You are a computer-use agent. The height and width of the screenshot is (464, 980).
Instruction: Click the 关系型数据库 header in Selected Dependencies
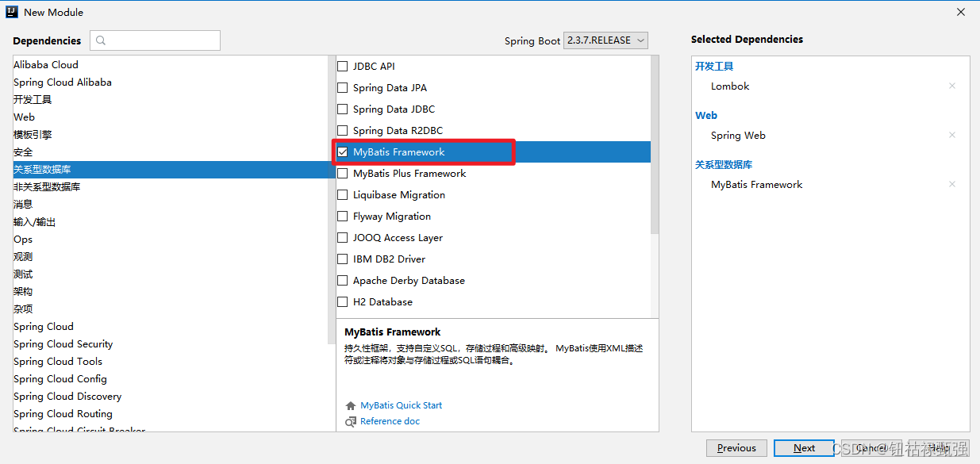tap(724, 164)
